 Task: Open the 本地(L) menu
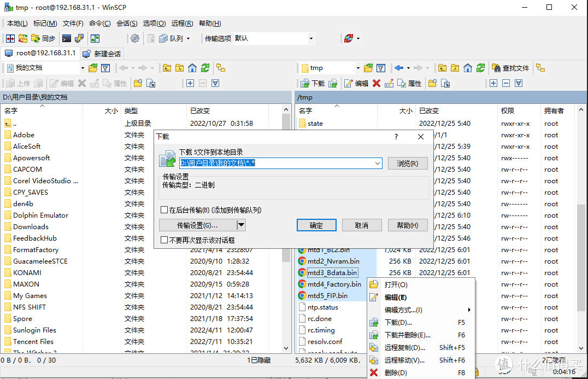[17, 24]
